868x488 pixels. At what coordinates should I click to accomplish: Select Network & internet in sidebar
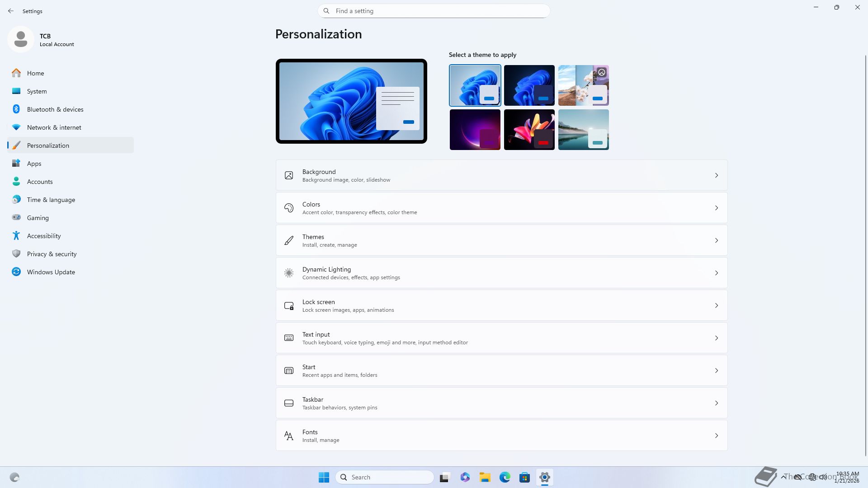(x=54, y=127)
